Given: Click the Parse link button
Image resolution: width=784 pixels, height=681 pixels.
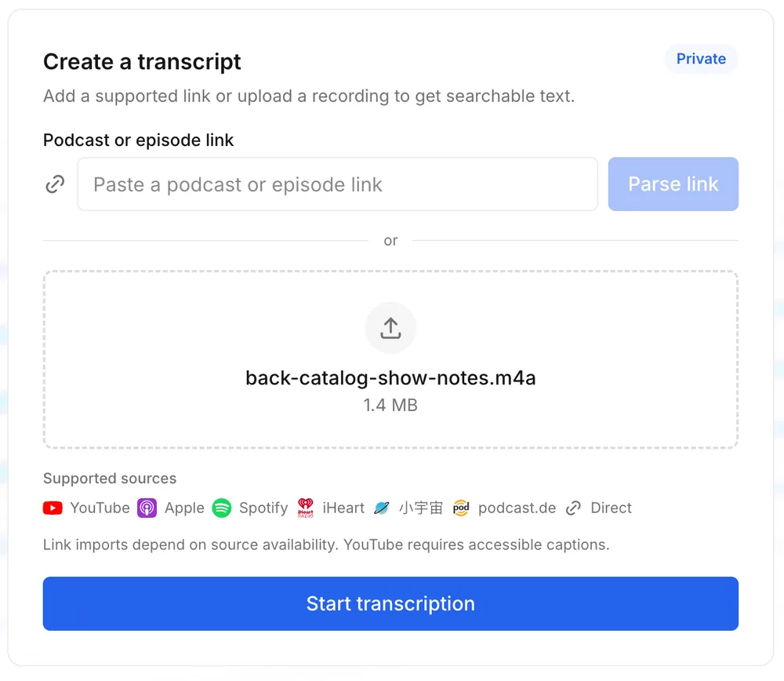Looking at the screenshot, I should [673, 184].
